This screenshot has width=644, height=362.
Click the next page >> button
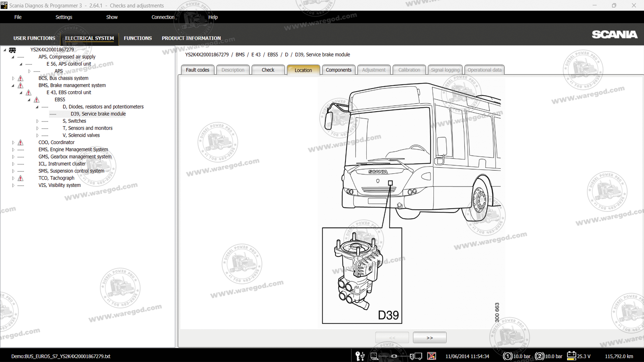coord(429,338)
